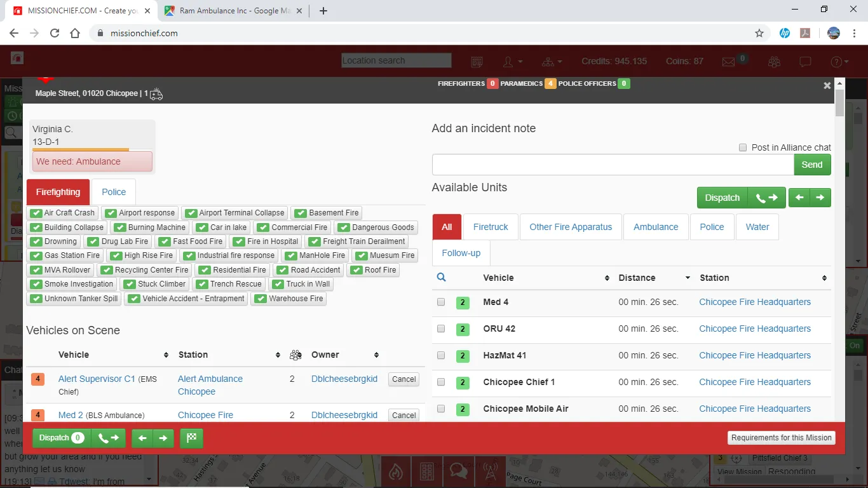This screenshot has width=868, height=488.
Task: Open Requirements for this Mission
Action: pyautogui.click(x=782, y=438)
